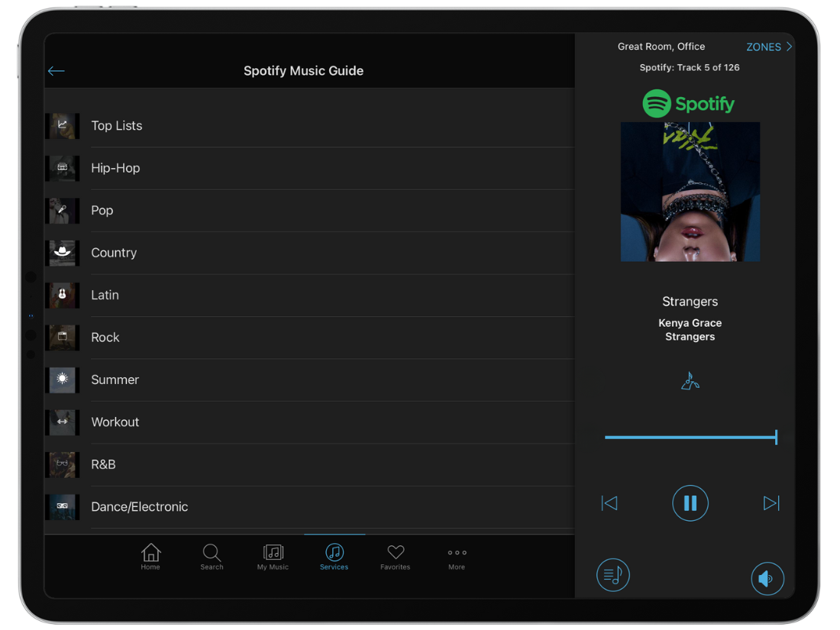Open the volume speaker control

click(767, 578)
